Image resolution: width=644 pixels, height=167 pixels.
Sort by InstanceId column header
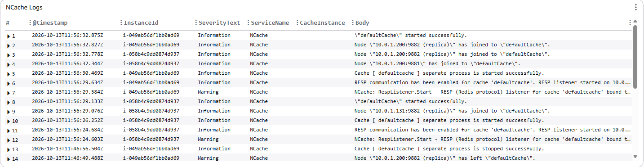coord(141,23)
